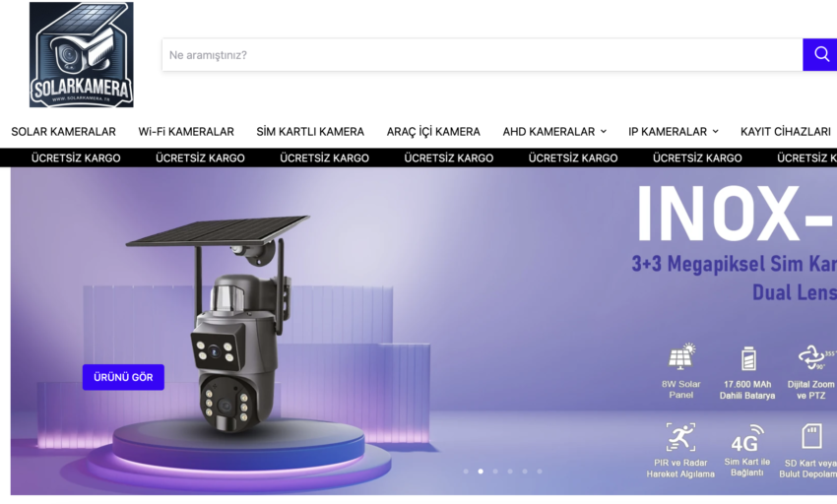This screenshot has height=504, width=837.
Task: Select the second (active) carousel dot
Action: [481, 472]
